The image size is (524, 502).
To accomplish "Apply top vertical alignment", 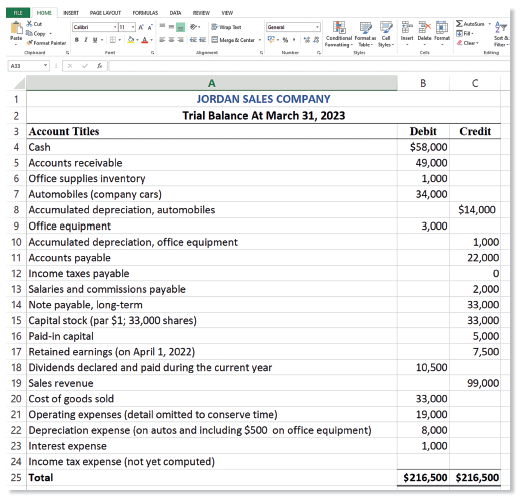I will (x=162, y=26).
